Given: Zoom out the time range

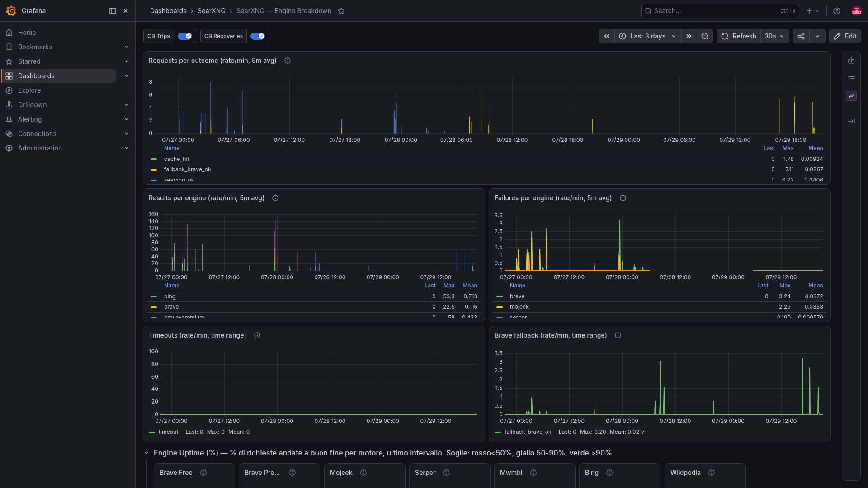Looking at the screenshot, I should (x=704, y=36).
